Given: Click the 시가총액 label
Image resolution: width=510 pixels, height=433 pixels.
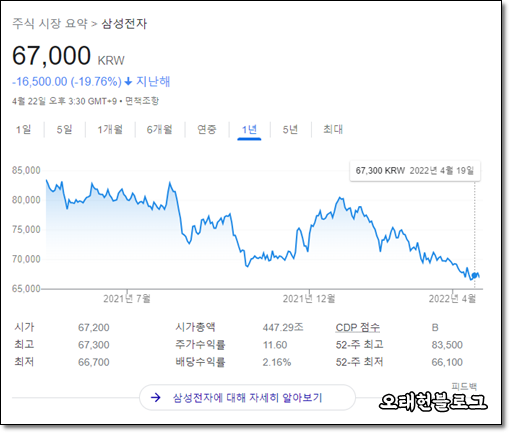Looking at the screenshot, I should coord(195,327).
